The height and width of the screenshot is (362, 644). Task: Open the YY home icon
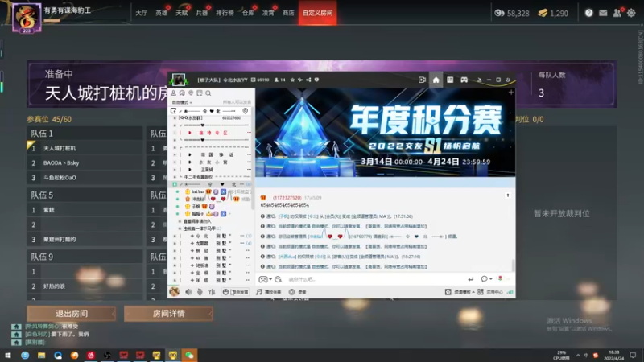click(436, 80)
